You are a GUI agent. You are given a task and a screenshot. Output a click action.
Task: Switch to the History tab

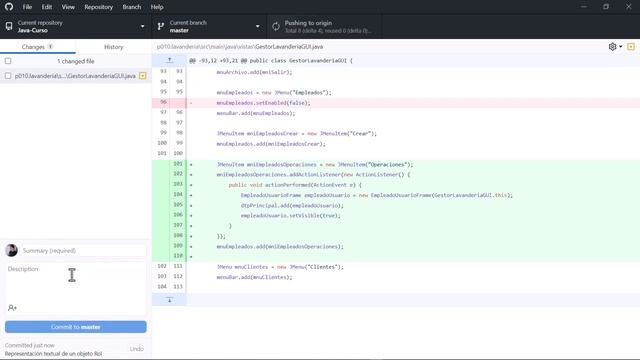(113, 47)
